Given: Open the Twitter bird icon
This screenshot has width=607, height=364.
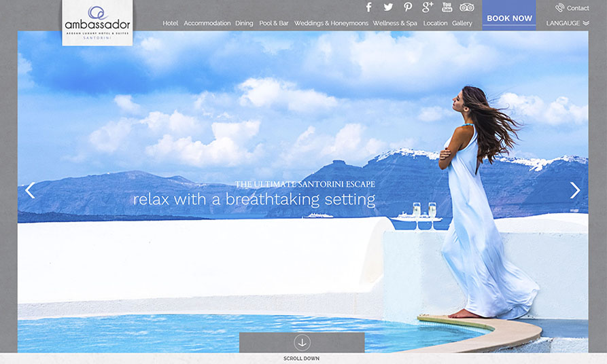Looking at the screenshot, I should coord(388,7).
